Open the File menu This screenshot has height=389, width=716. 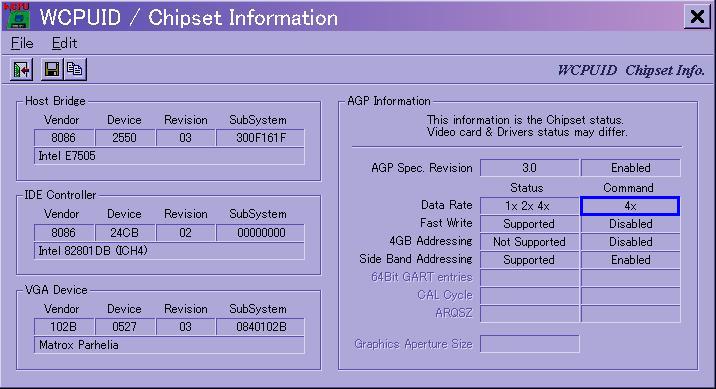pyautogui.click(x=22, y=43)
